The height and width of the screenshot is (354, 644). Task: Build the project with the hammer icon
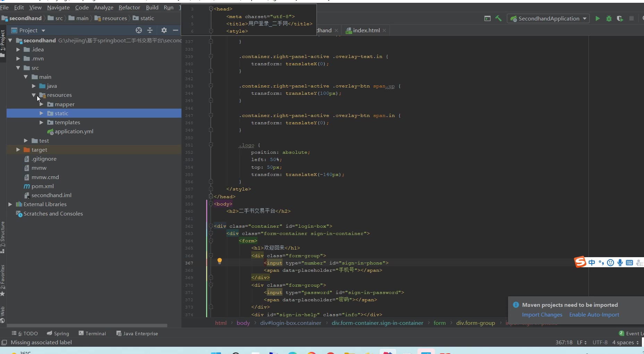pos(498,18)
